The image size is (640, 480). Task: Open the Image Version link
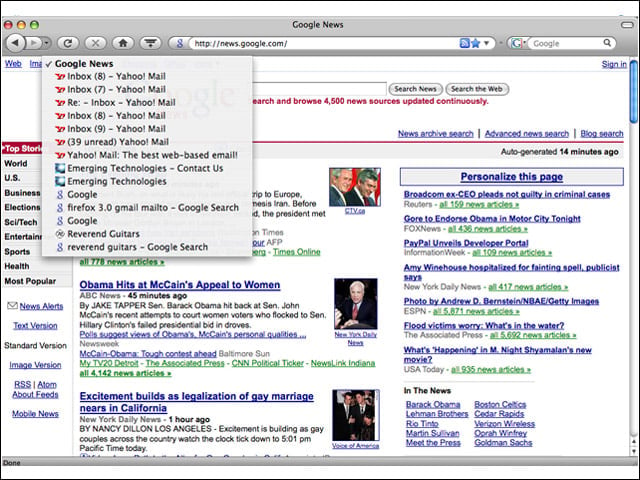pos(35,365)
